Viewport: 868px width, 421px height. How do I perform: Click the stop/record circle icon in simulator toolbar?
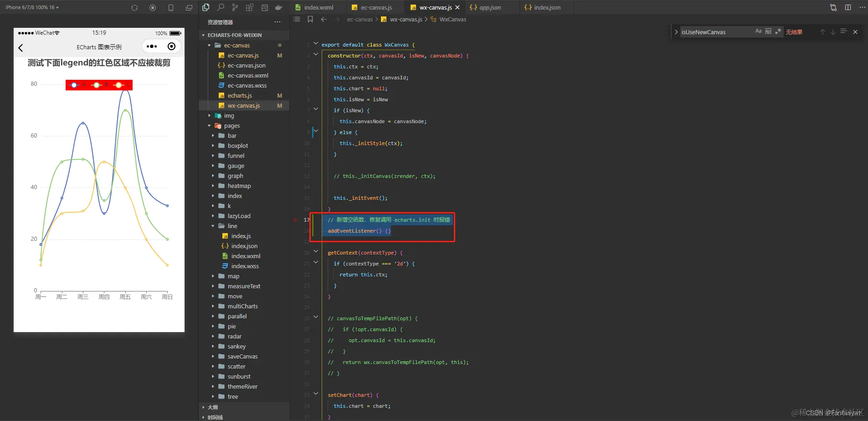pyautogui.click(x=153, y=8)
